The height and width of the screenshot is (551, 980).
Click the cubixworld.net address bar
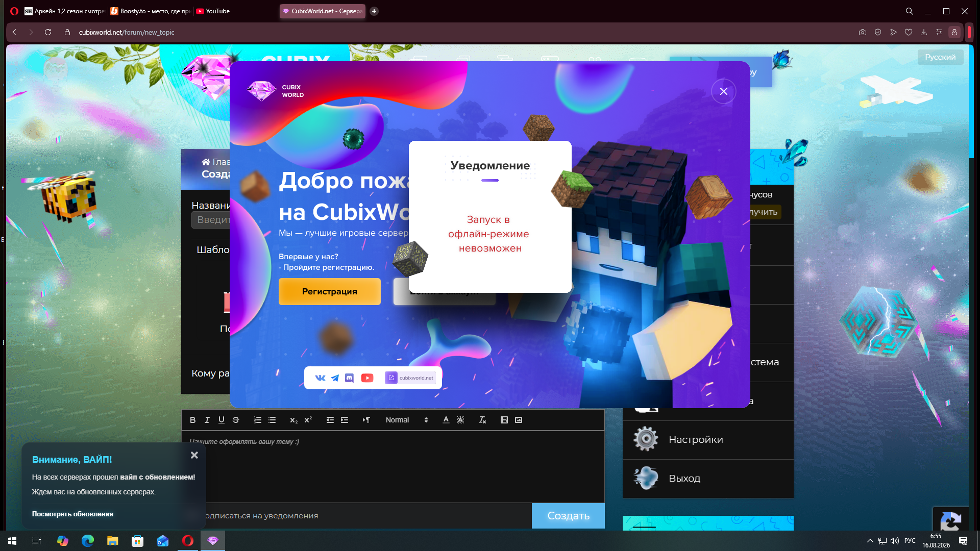click(x=127, y=32)
